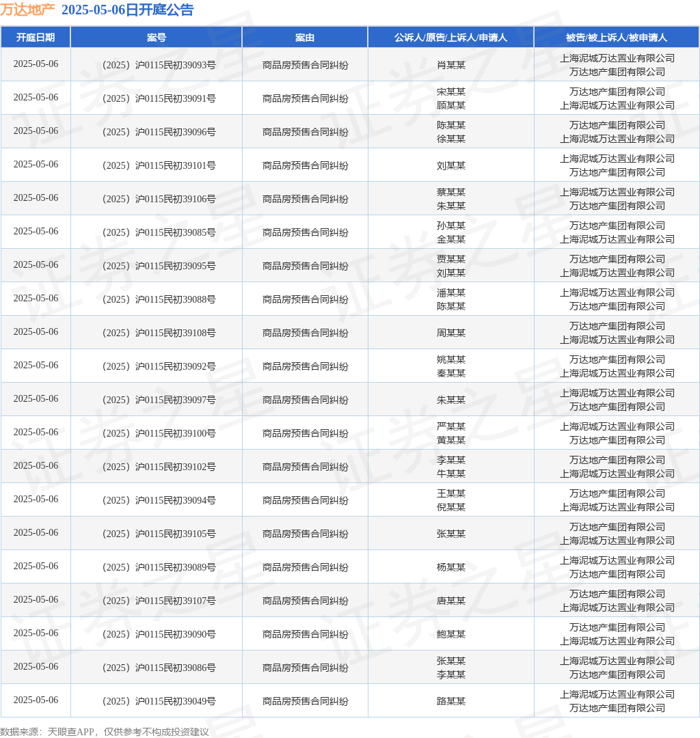This screenshot has height=738, width=700.
Task: Click case number 沪0115民初39100号
Action: pos(159,433)
